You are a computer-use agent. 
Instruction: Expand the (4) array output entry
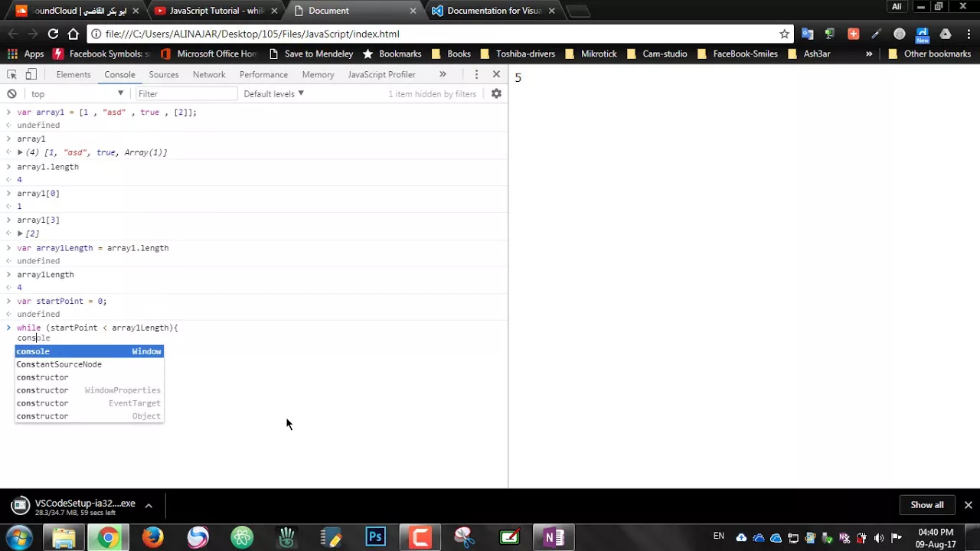tap(21, 152)
